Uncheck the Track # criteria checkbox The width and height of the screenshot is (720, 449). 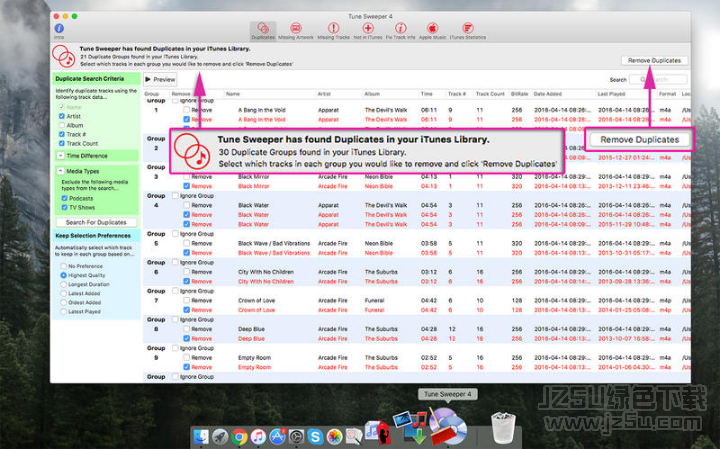pyautogui.click(x=62, y=134)
